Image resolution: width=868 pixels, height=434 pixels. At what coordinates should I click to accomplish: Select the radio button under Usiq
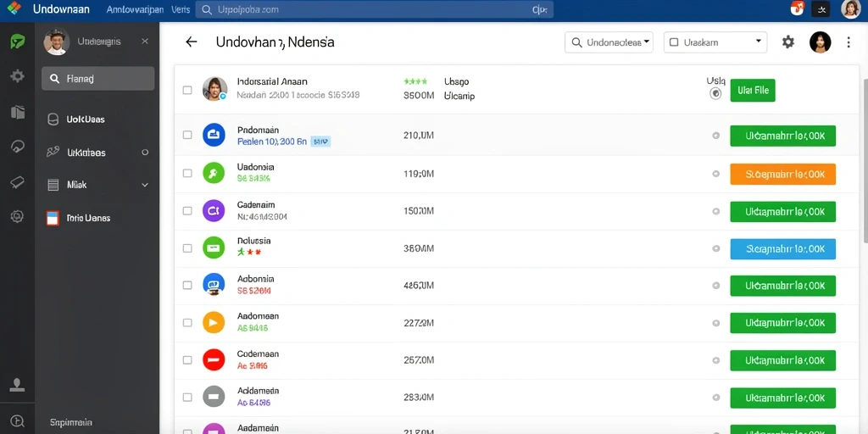[x=715, y=93]
